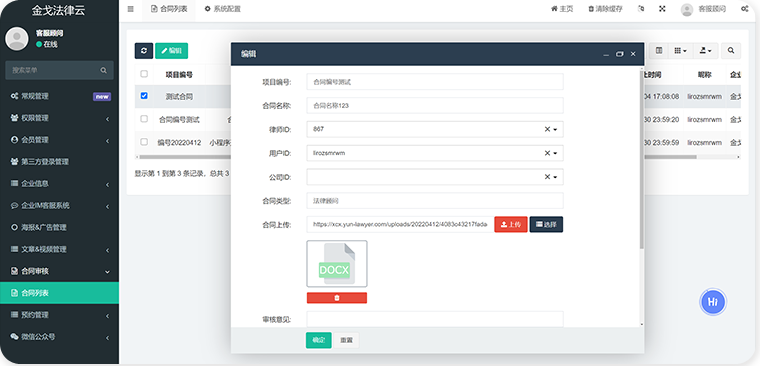760x366 pixels.
Task: Click the DOCX file thumbnail
Action: point(337,264)
